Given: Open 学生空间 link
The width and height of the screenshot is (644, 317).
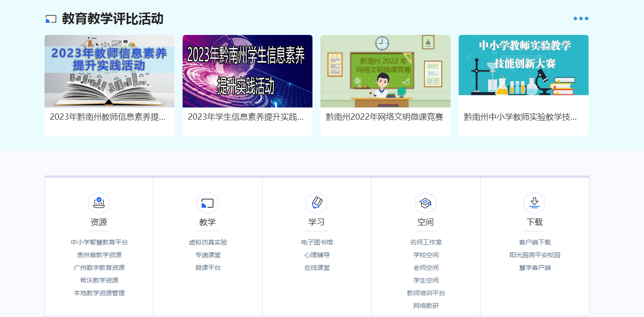Looking at the screenshot, I should [x=426, y=280].
